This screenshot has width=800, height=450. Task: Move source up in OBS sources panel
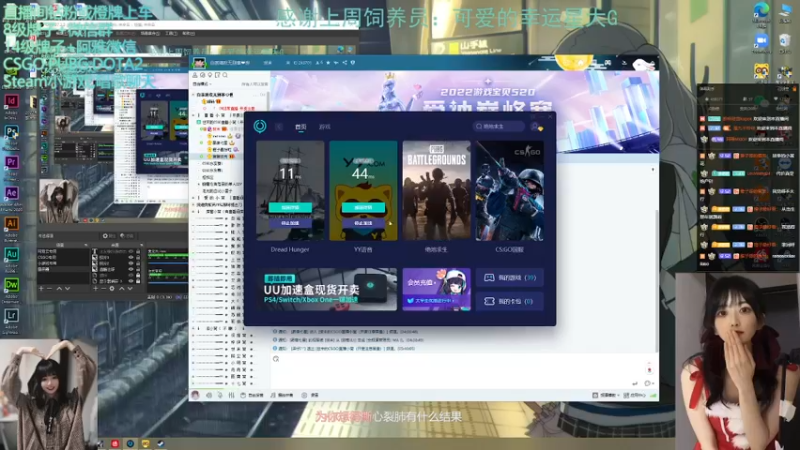click(x=121, y=289)
